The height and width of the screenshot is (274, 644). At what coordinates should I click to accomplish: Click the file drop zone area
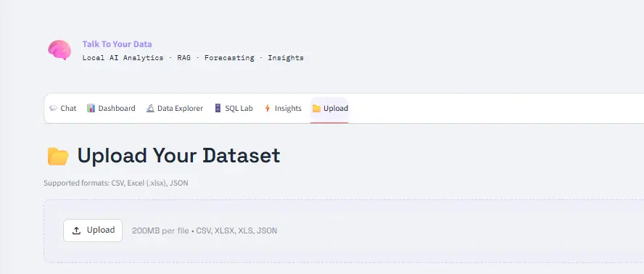pyautogui.click(x=344, y=231)
